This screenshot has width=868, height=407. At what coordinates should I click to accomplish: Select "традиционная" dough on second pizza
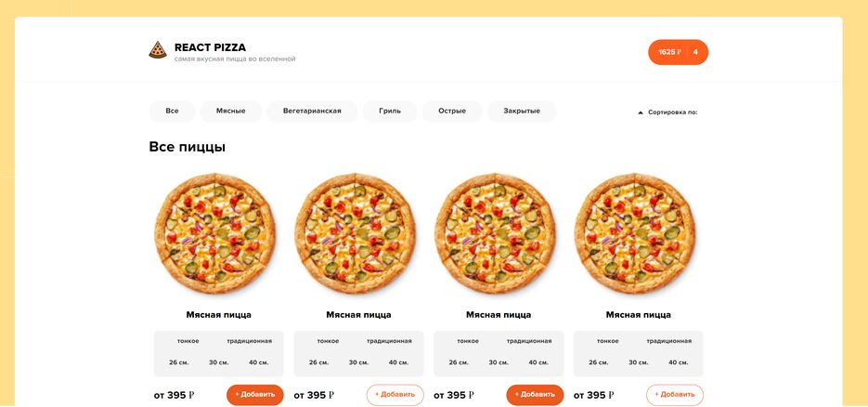tap(389, 341)
